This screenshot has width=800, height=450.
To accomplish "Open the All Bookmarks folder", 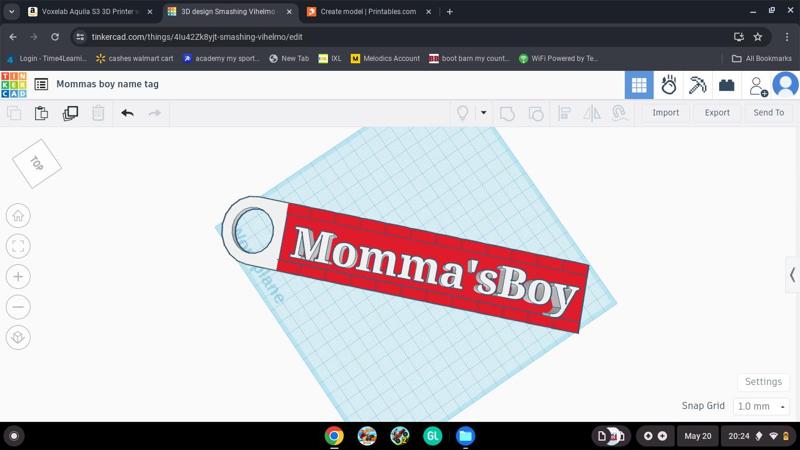I will 762,59.
